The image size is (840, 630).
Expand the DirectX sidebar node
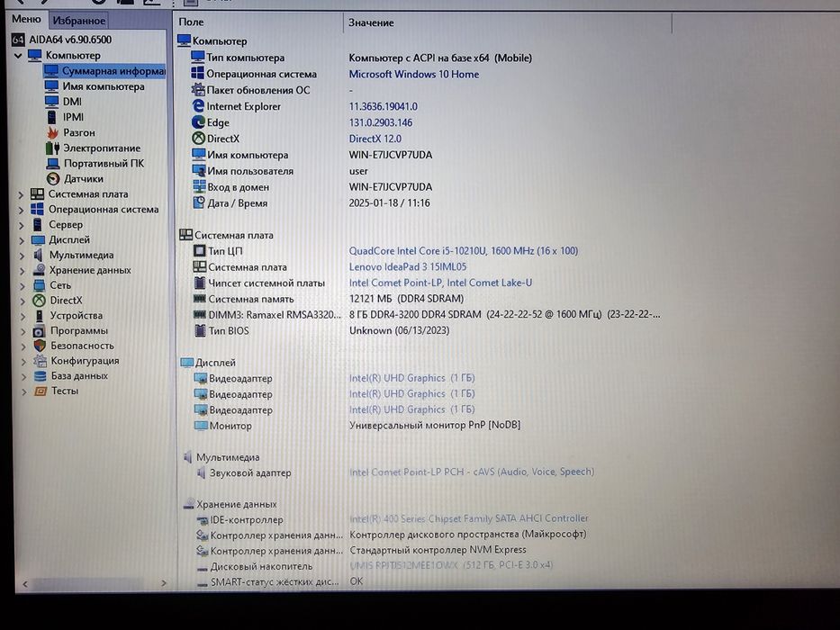click(x=23, y=301)
